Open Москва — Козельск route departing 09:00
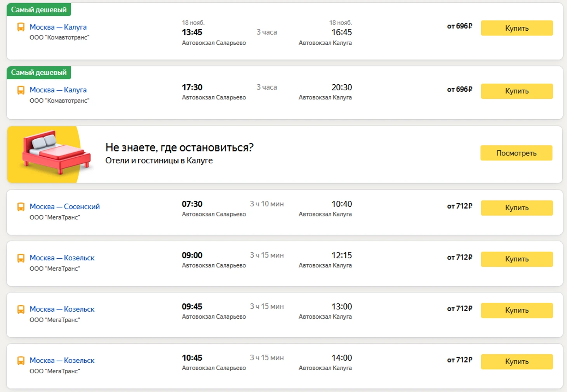Screen dimensions: 567x392 coord(62,258)
